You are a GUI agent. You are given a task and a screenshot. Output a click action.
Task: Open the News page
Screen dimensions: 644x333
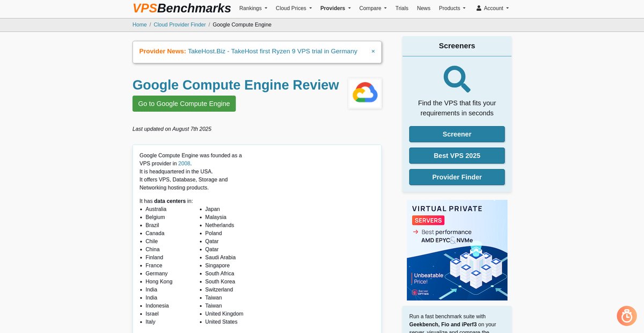pyautogui.click(x=423, y=8)
